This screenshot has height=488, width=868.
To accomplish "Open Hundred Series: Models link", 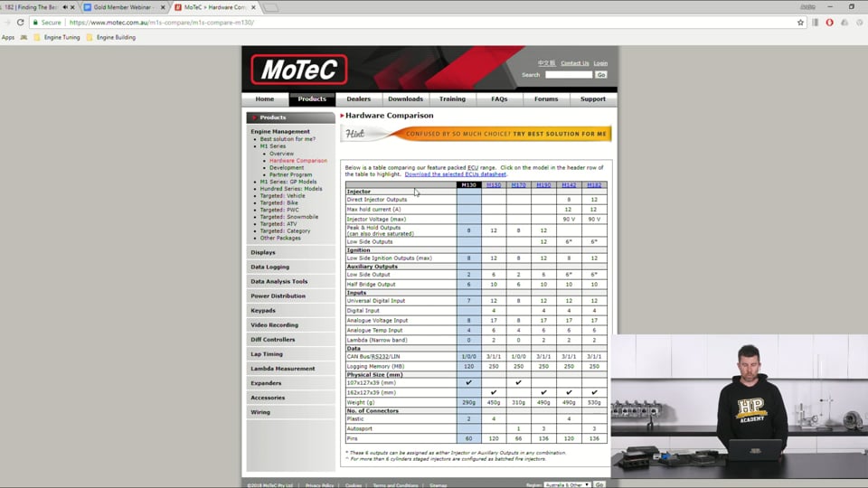I will click(291, 189).
